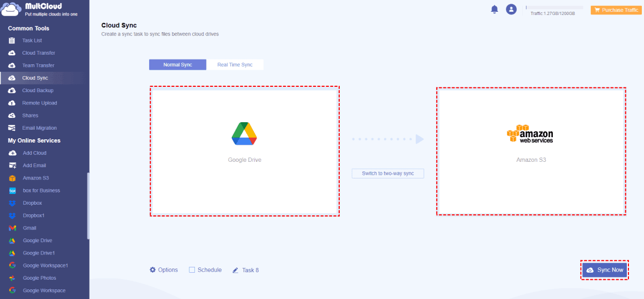Click the Google Drive sidebar icon
644x299 pixels.
[12, 241]
